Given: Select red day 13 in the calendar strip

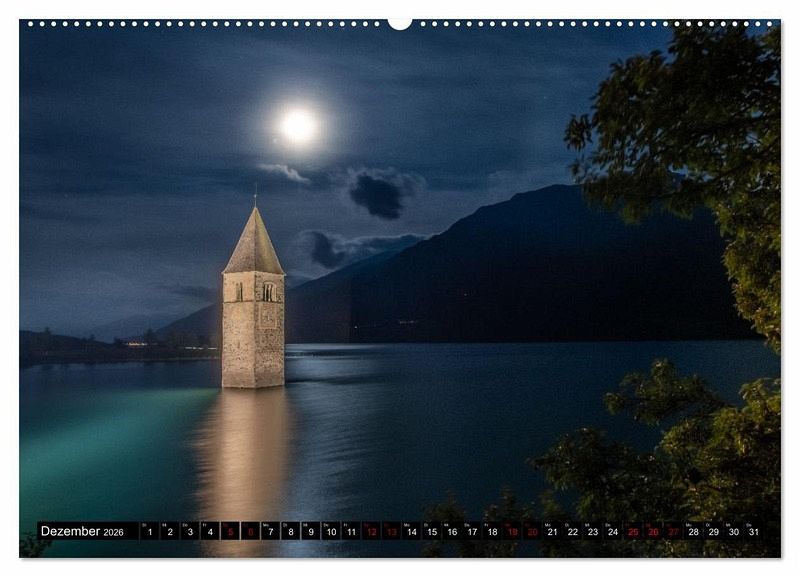Looking at the screenshot, I should 391,531.
